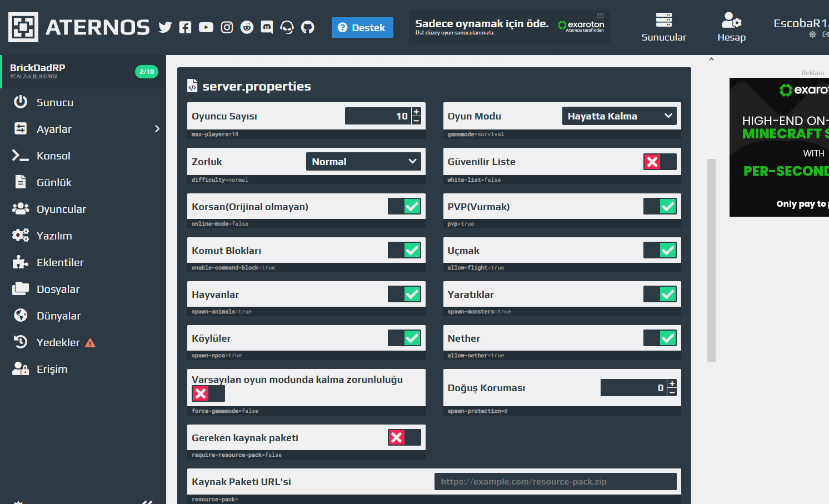This screenshot has height=504, width=829.
Task: Toggle PVP(Vurmak) switch
Action: [x=660, y=206]
